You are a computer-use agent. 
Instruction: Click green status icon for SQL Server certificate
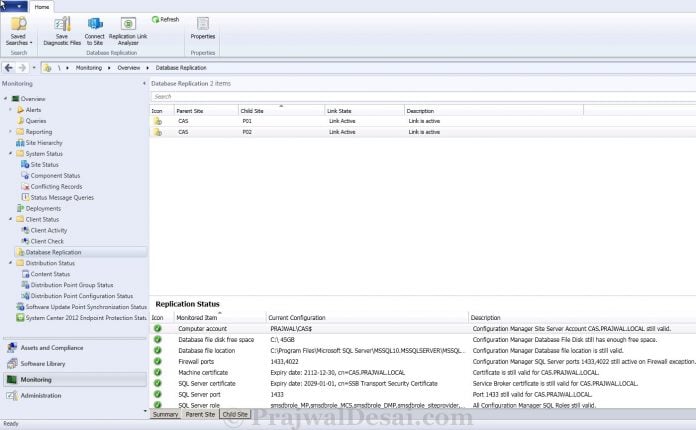click(x=158, y=383)
